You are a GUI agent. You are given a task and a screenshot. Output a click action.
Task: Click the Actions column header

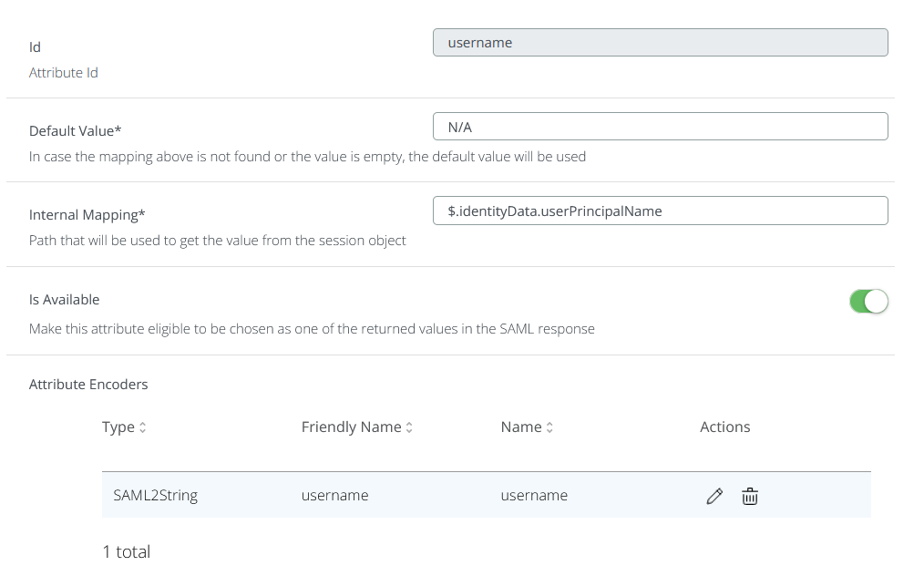click(x=724, y=427)
